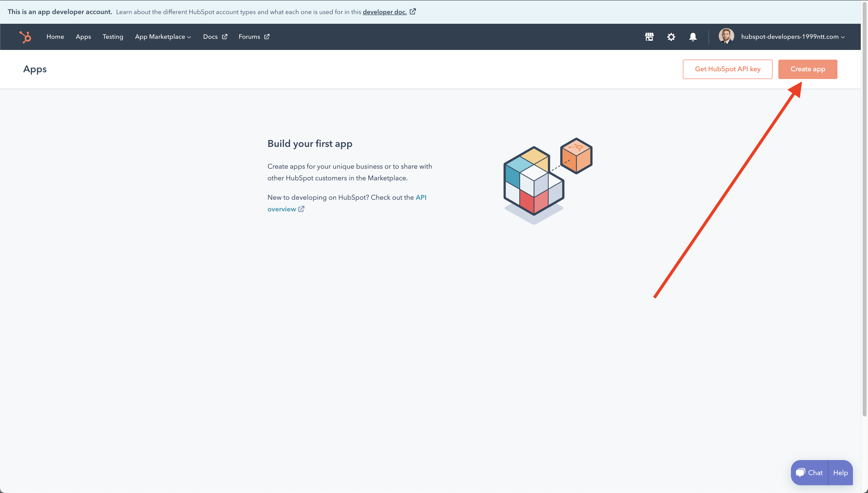Viewport: 868px width, 493px height.
Task: Click the Create app button
Action: 808,69
